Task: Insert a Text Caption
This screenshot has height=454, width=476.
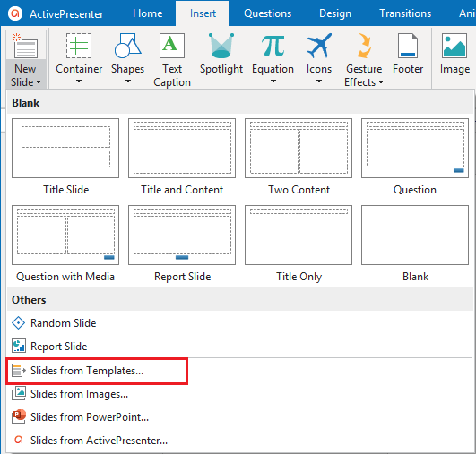Action: [172, 60]
